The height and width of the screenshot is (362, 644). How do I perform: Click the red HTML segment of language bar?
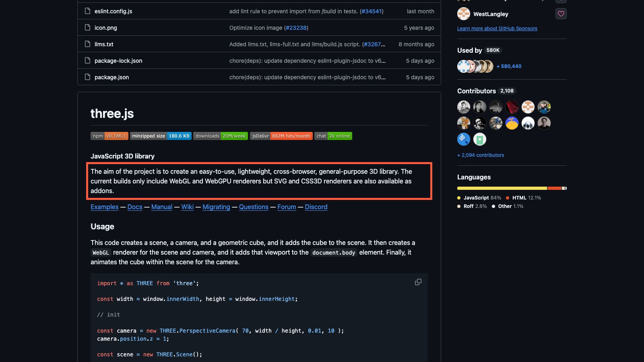[x=554, y=188]
